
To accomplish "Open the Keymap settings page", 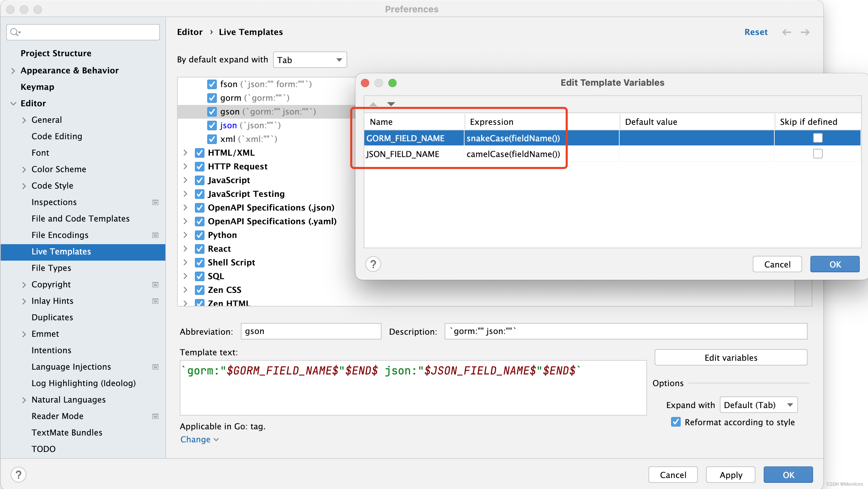I will click(x=37, y=87).
